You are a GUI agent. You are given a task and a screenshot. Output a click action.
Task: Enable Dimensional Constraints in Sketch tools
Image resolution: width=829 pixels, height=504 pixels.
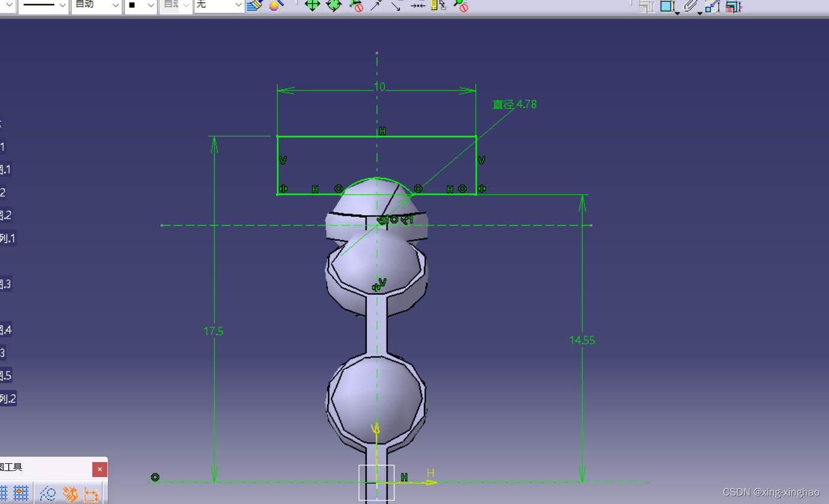90,493
